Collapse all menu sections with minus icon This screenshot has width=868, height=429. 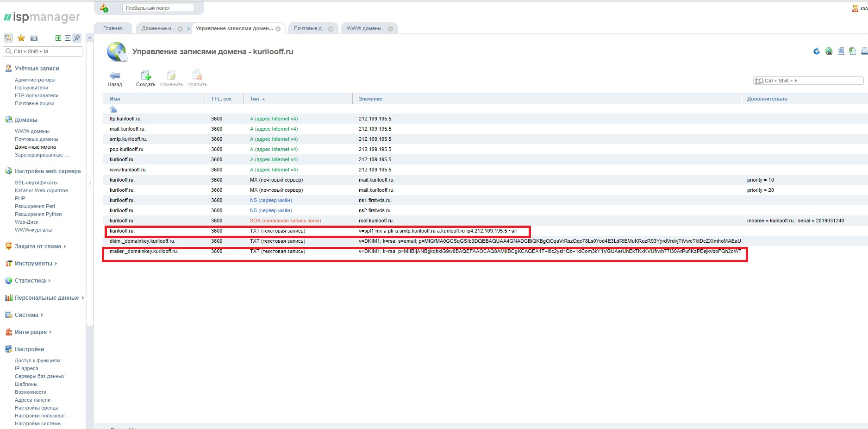click(68, 38)
